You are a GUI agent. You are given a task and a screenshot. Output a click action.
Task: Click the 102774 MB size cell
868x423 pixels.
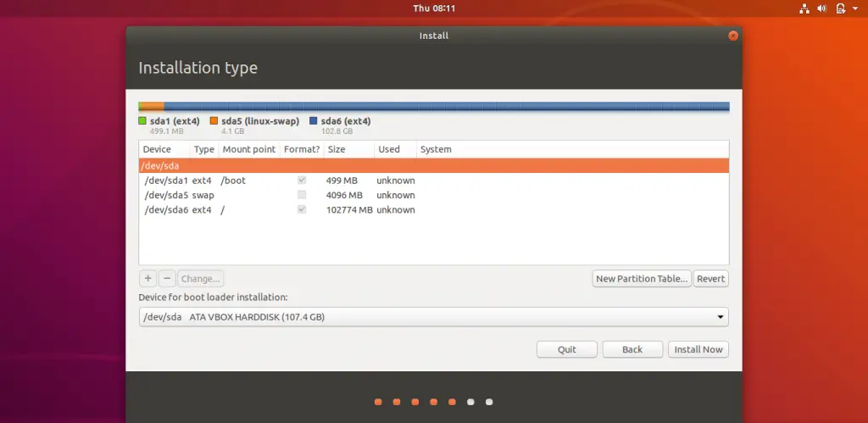tap(349, 210)
